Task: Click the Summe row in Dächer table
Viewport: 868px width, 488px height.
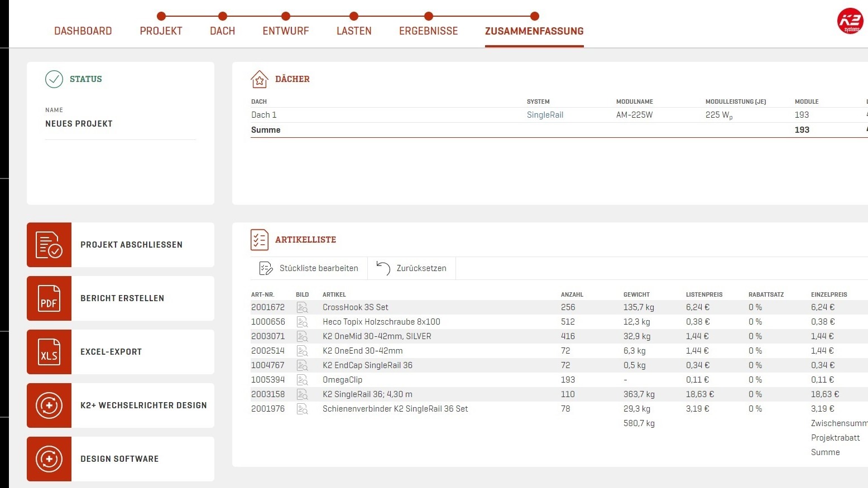Action: coord(559,130)
